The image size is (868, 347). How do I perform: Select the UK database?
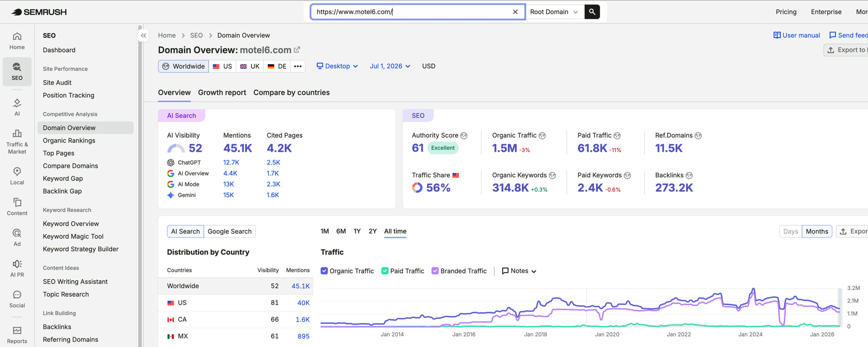(x=250, y=66)
